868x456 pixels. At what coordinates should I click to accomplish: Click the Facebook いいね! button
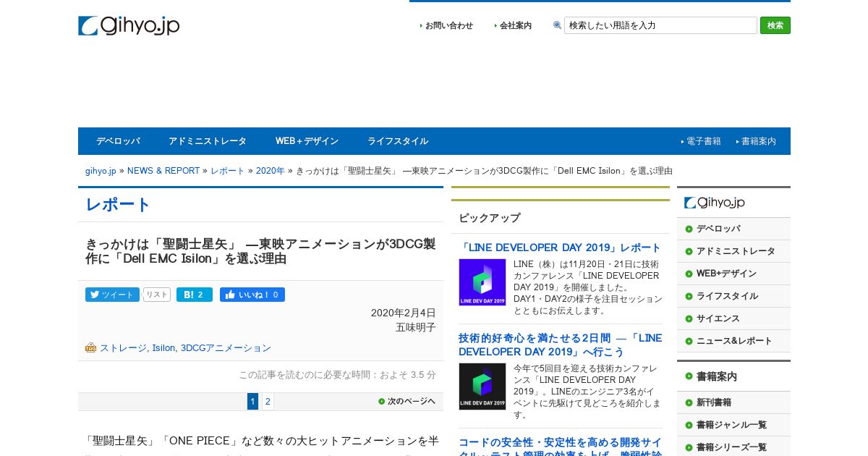coord(252,295)
